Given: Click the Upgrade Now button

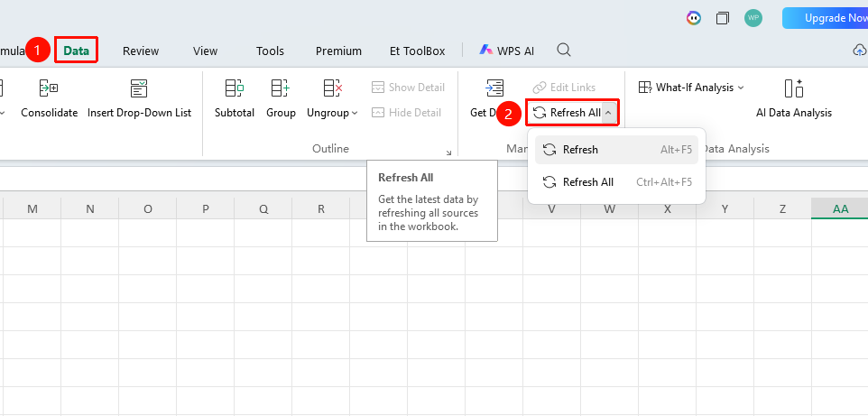Looking at the screenshot, I should pyautogui.click(x=825, y=18).
